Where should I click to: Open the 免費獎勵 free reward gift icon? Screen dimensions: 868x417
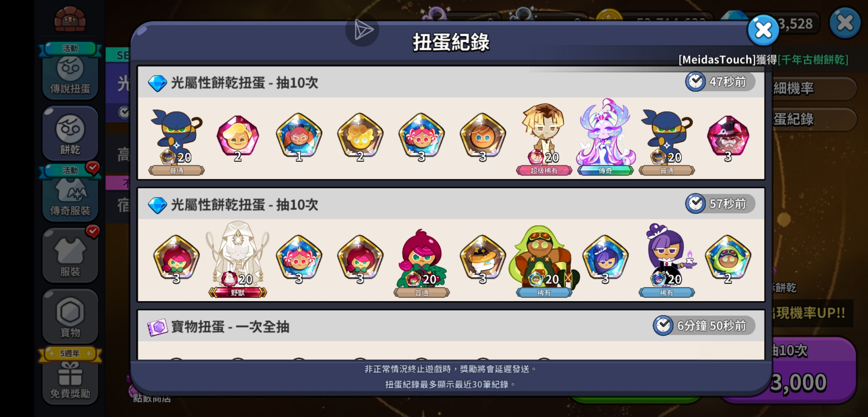pos(70,377)
